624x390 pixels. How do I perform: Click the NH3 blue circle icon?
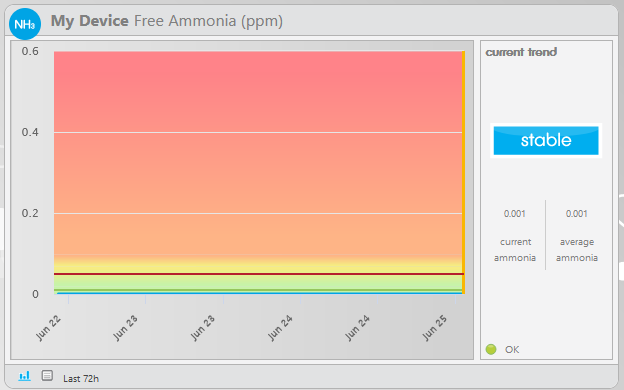click(x=25, y=24)
